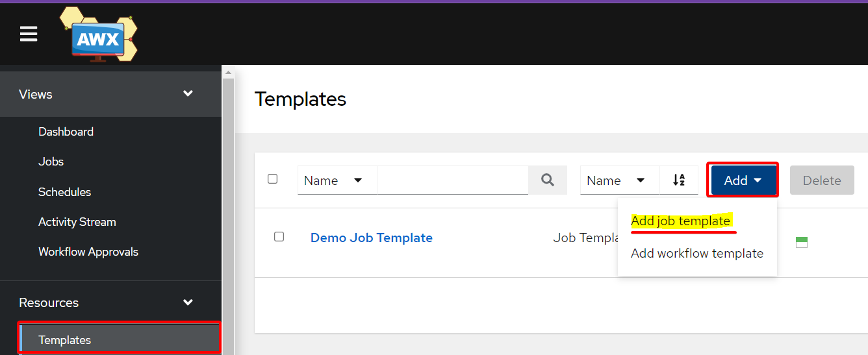Toggle the hamburger navigation menu
The height and width of the screenshot is (355, 868).
[x=29, y=34]
